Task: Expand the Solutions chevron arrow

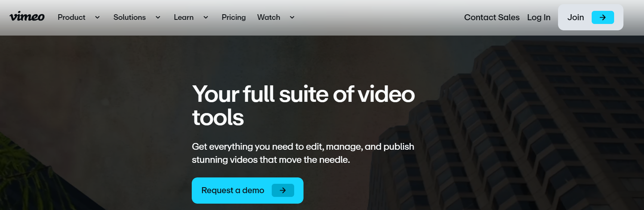Action: click(158, 17)
